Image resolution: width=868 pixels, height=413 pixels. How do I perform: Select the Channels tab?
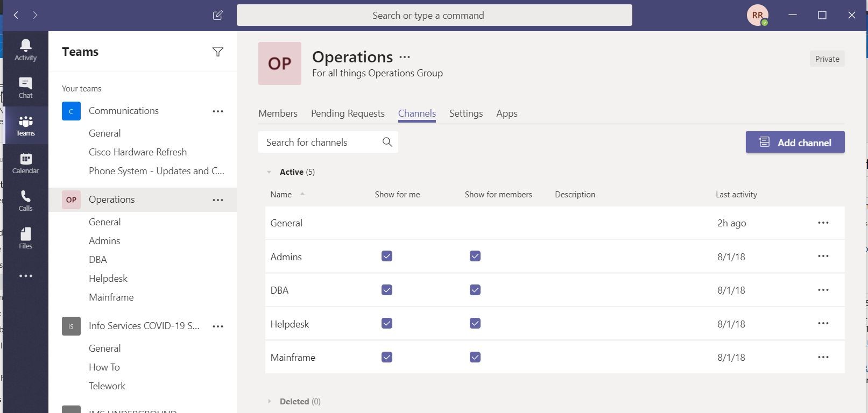(x=417, y=113)
